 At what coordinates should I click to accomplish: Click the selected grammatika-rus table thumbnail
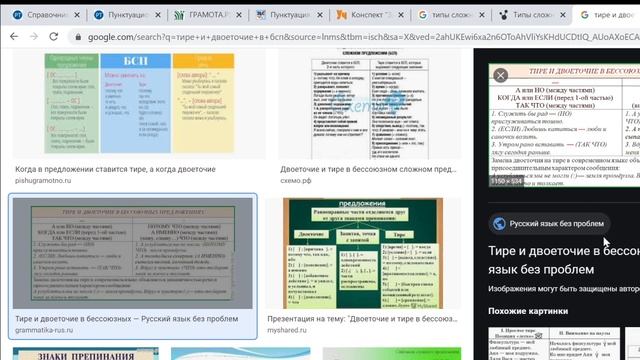tap(133, 253)
